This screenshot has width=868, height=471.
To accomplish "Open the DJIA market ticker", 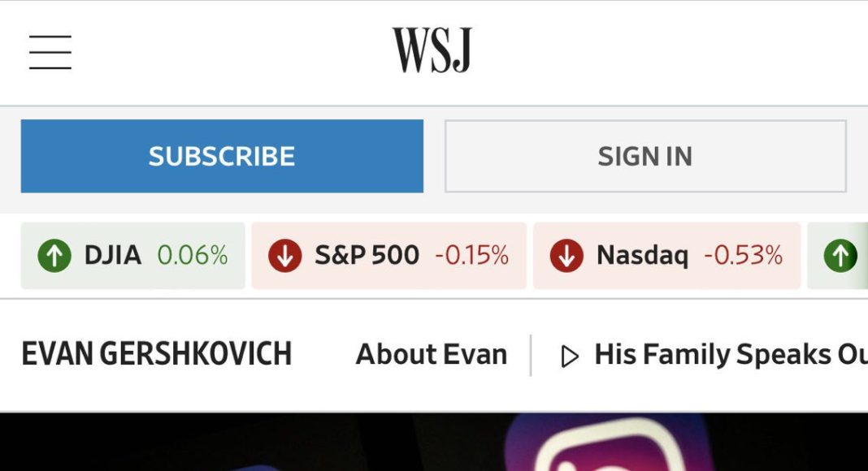I will point(132,257).
